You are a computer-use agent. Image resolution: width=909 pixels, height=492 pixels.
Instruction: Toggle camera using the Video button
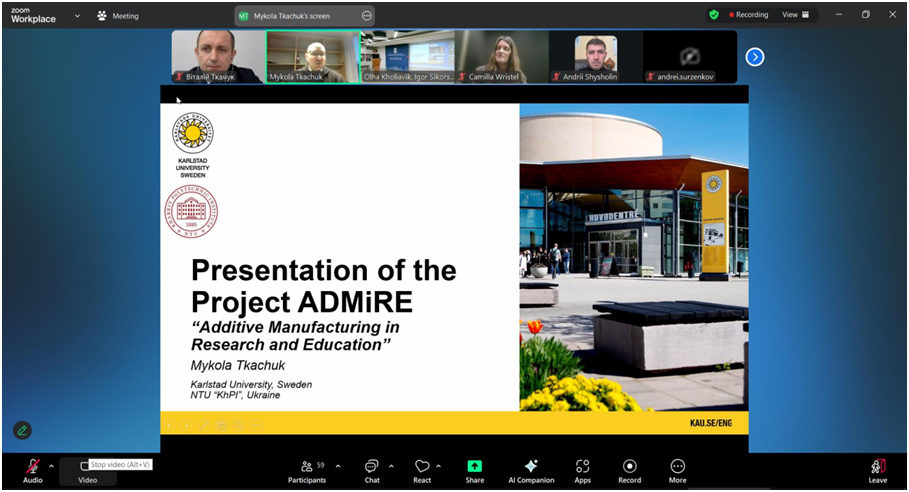[87, 471]
